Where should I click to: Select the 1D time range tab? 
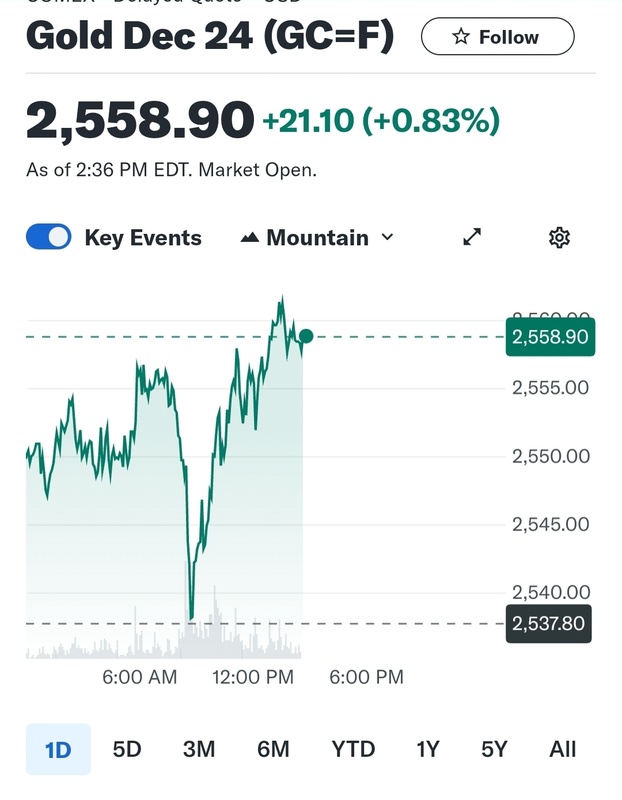pyautogui.click(x=58, y=749)
